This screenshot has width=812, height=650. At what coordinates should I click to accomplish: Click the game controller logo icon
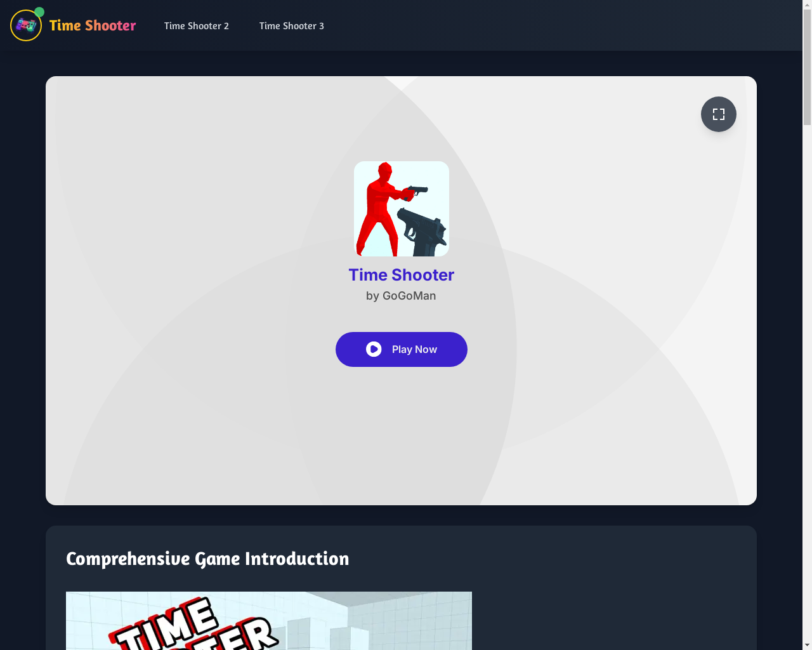pos(26,25)
